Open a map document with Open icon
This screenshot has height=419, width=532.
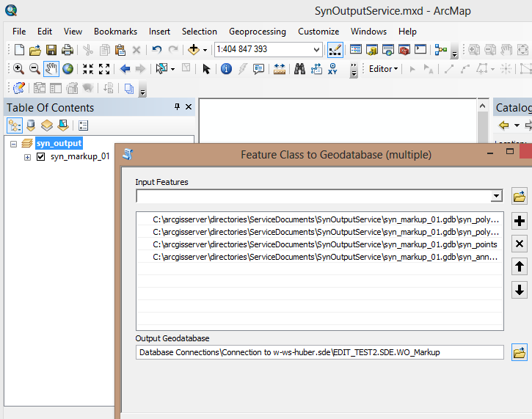click(x=35, y=50)
